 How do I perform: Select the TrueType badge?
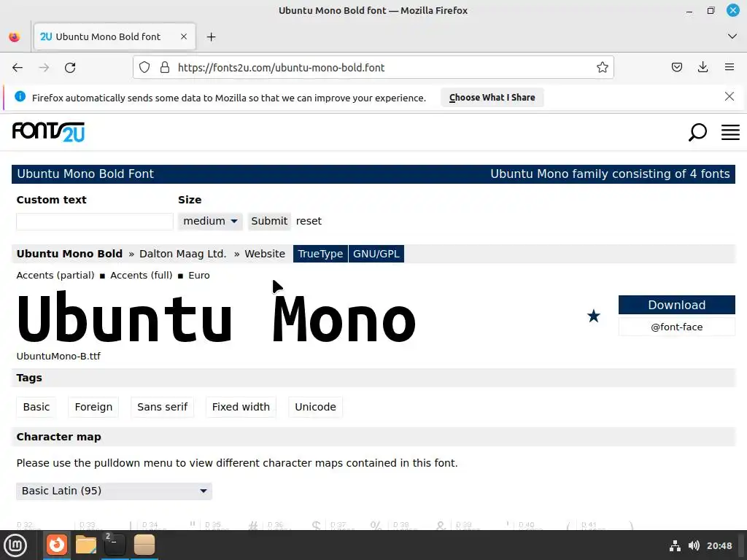coord(320,254)
